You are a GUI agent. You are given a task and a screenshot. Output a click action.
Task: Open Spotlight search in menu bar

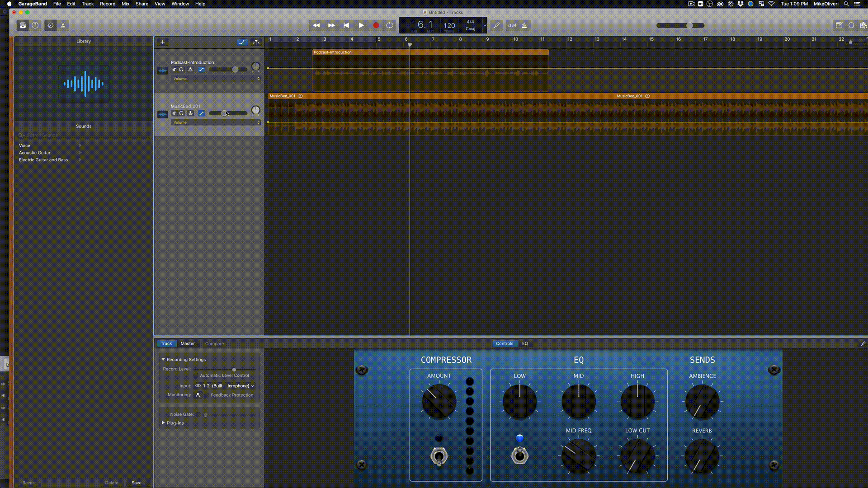[846, 4]
